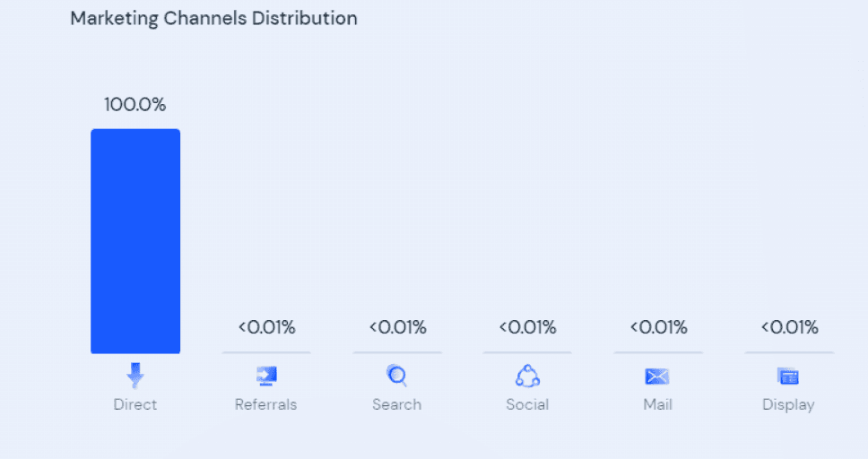Click the <0.01% value above Mail
Viewport: 868px width, 459px height.
point(658,327)
